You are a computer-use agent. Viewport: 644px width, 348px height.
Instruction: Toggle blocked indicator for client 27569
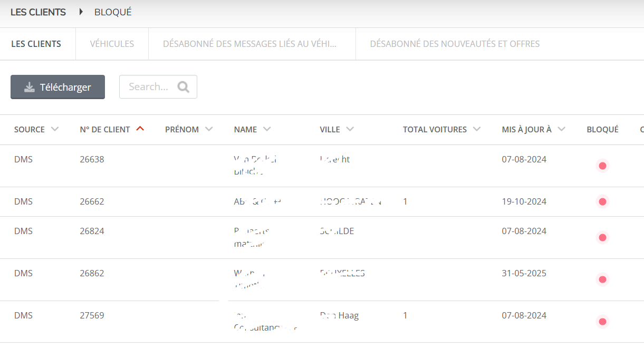(602, 322)
